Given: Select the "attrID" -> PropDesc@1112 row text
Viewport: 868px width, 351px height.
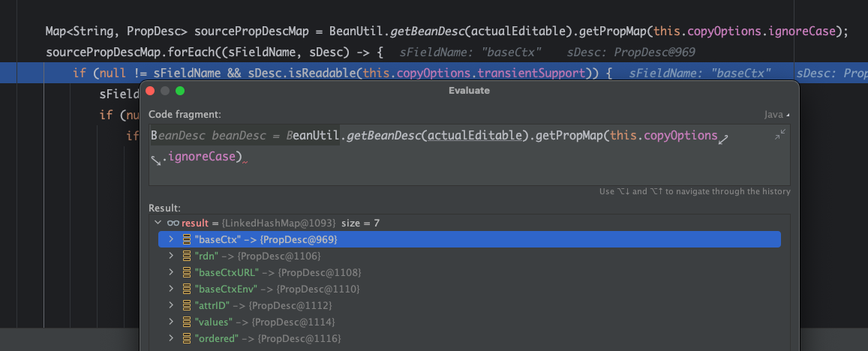Looking at the screenshot, I should click(x=263, y=305).
